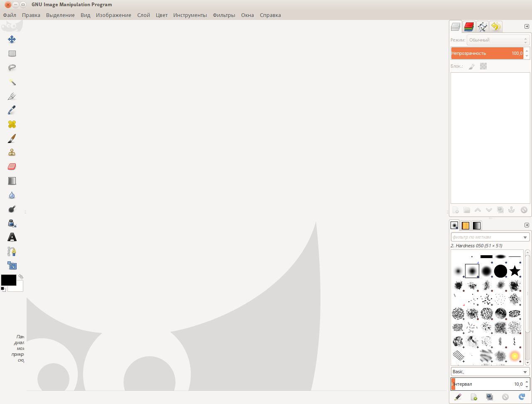Screen dimensions: 532x404
Task: Open the brushes dock tab configuration menu
Action: coord(527,225)
